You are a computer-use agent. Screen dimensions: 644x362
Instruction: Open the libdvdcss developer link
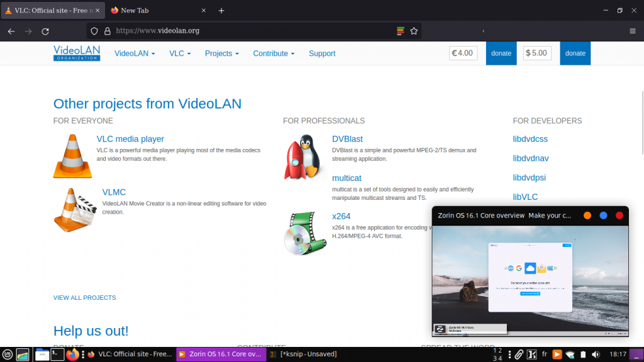point(530,139)
